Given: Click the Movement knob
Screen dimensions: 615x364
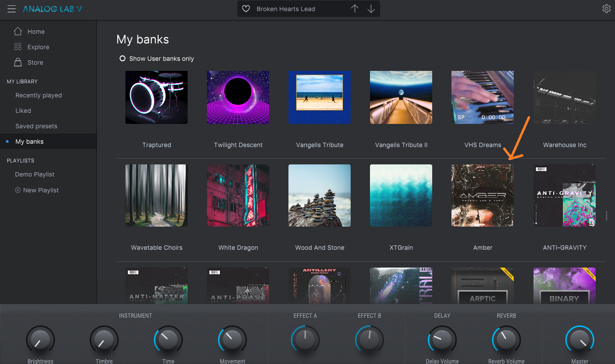Looking at the screenshot, I should 232,340.
